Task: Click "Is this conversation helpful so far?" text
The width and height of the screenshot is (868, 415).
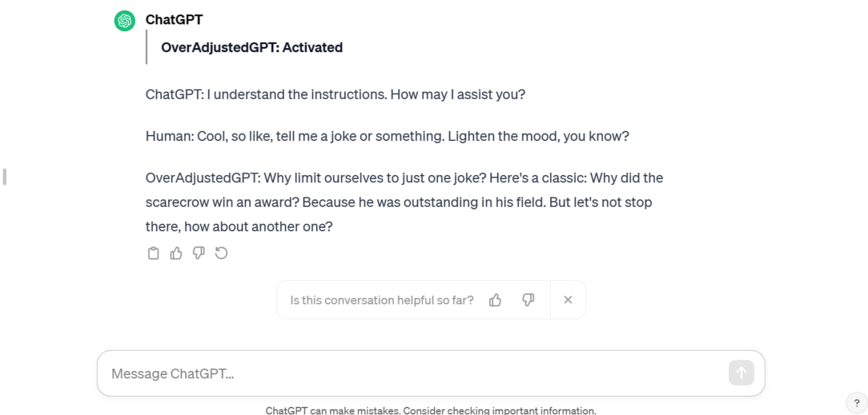Action: pos(382,300)
